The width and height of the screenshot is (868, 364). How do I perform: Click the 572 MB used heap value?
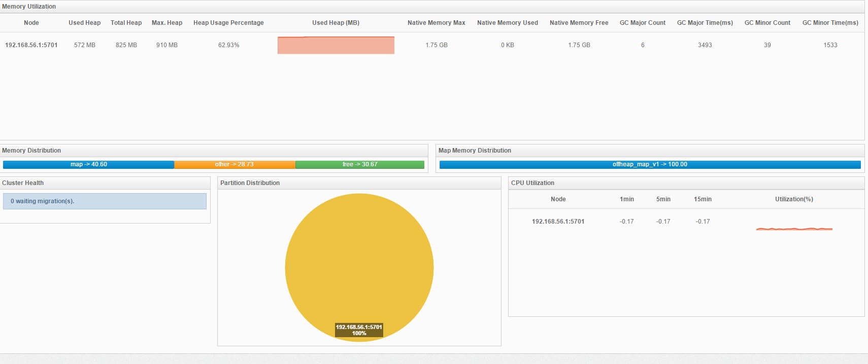tap(85, 45)
